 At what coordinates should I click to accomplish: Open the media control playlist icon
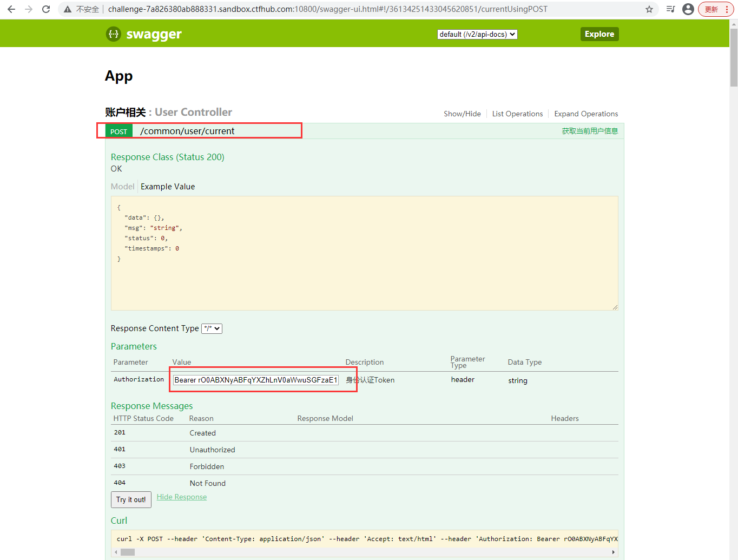pos(671,9)
